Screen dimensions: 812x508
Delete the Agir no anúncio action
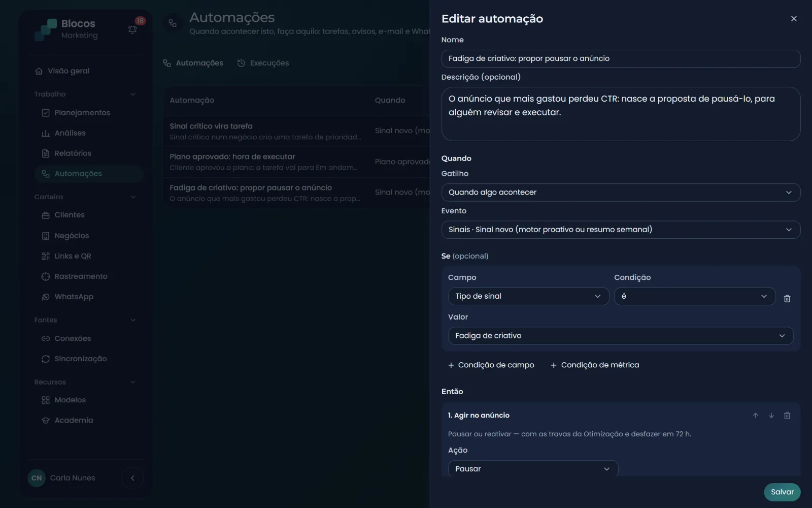pyautogui.click(x=787, y=416)
